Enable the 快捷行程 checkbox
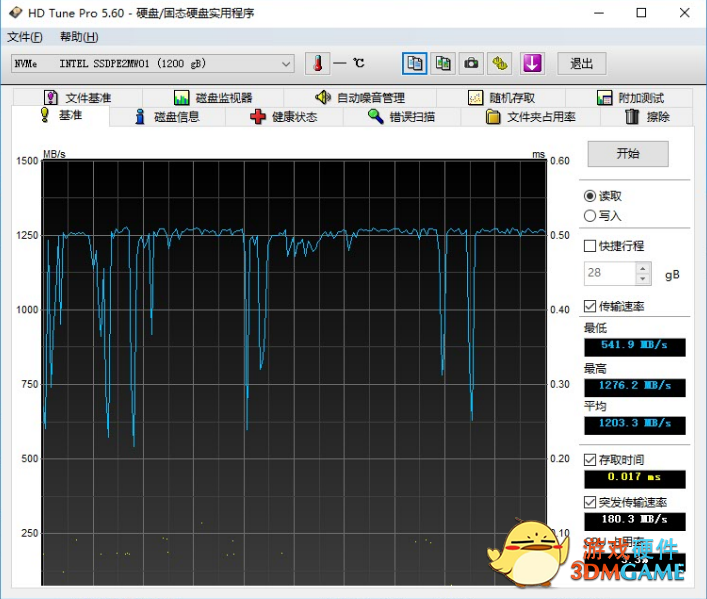 [x=590, y=246]
